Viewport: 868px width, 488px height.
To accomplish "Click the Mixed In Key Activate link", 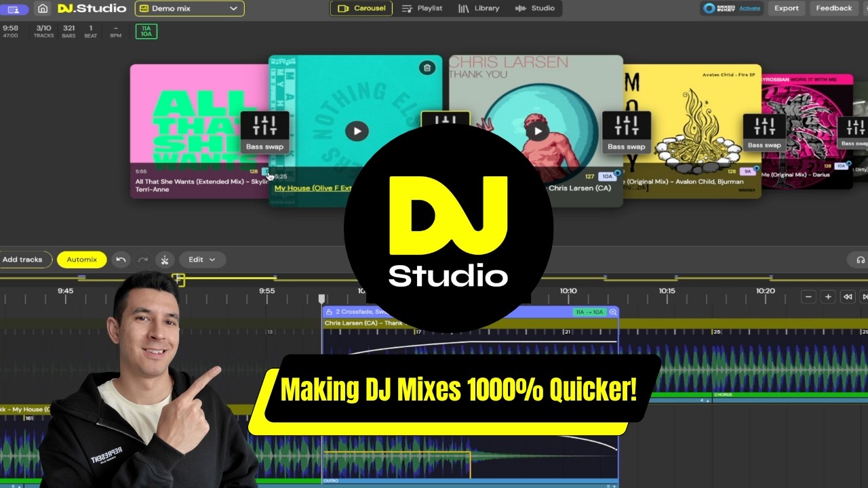I will click(749, 8).
